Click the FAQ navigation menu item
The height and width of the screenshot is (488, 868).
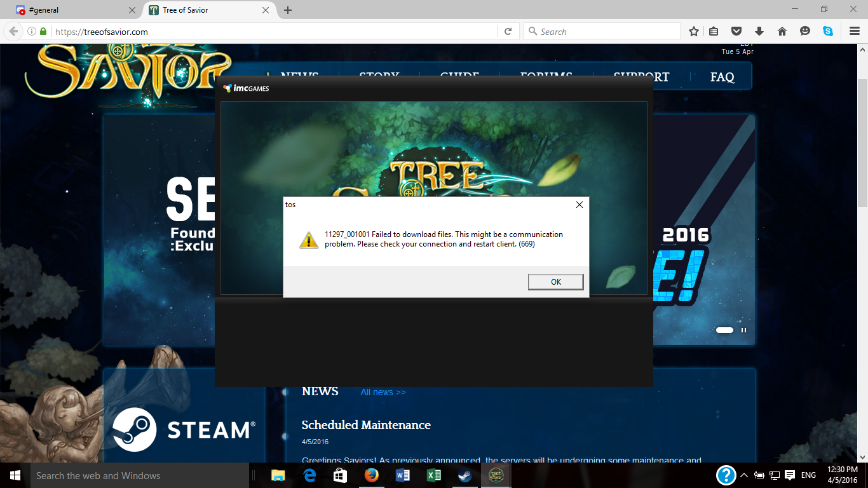click(722, 77)
